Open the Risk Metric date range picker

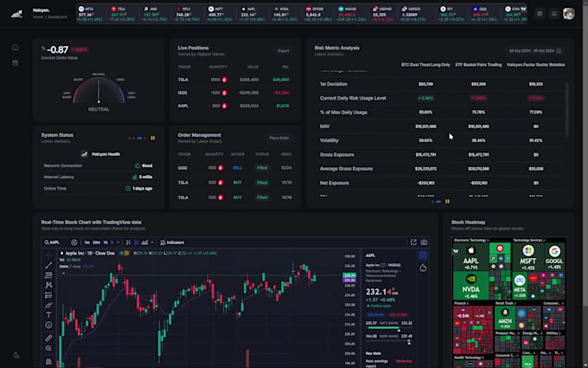click(535, 51)
